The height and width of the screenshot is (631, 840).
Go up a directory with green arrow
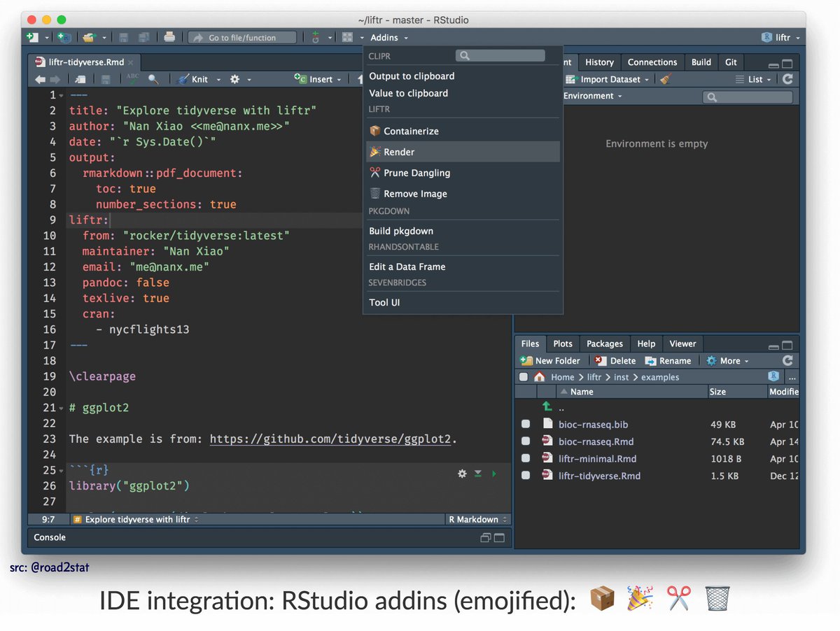[547, 407]
